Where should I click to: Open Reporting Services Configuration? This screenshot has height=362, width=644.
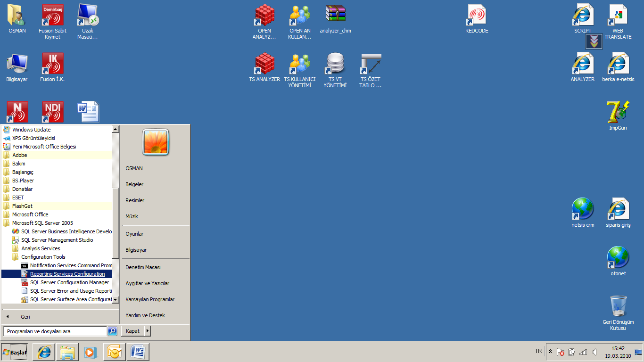click(57, 274)
